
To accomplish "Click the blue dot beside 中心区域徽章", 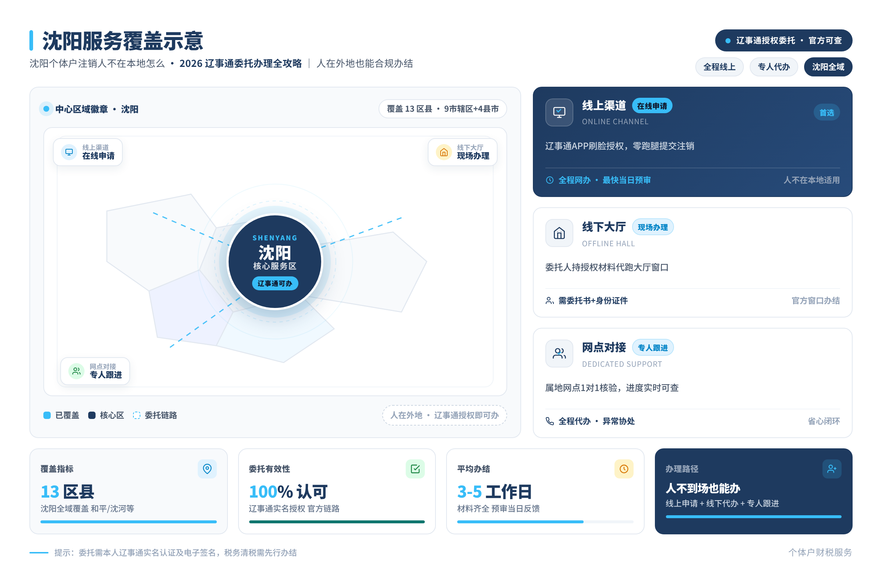I will click(46, 109).
